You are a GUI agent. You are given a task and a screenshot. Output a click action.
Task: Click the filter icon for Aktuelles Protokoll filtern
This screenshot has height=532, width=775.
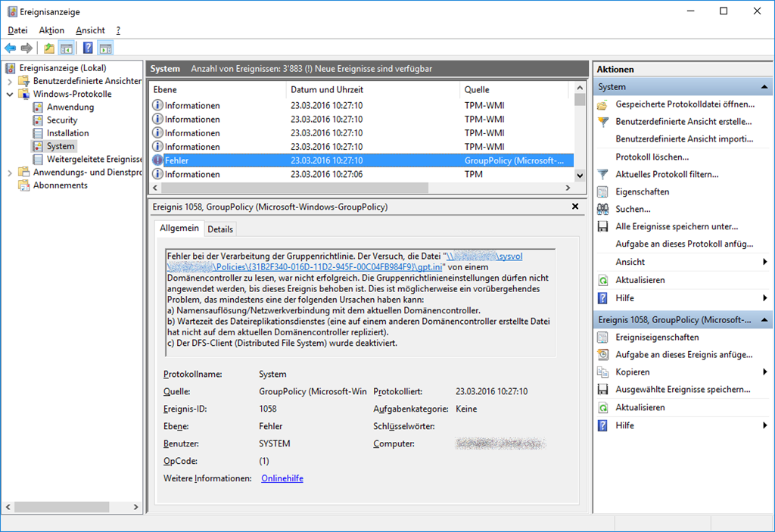tap(602, 175)
